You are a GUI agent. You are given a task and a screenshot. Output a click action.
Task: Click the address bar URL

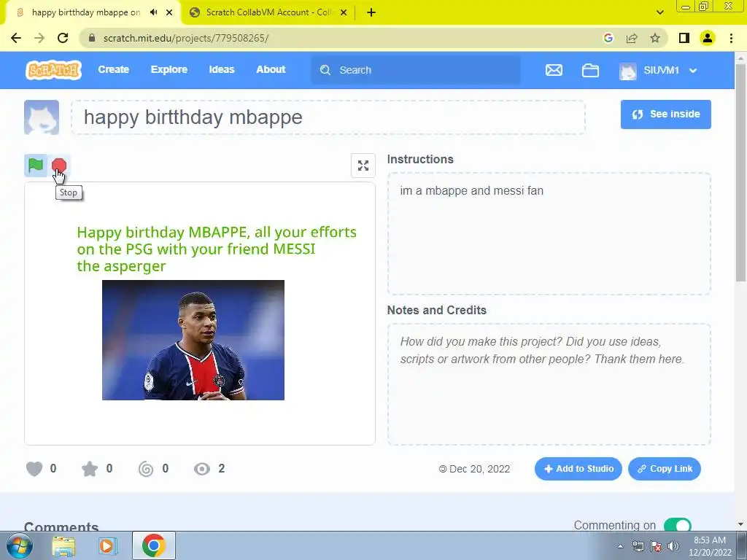186,38
